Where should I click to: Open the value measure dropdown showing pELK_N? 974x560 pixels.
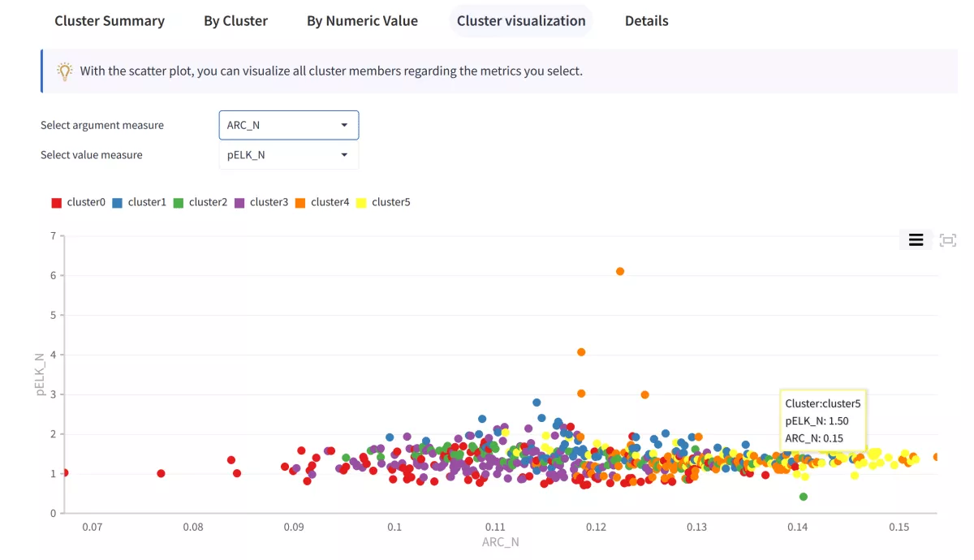click(x=288, y=155)
